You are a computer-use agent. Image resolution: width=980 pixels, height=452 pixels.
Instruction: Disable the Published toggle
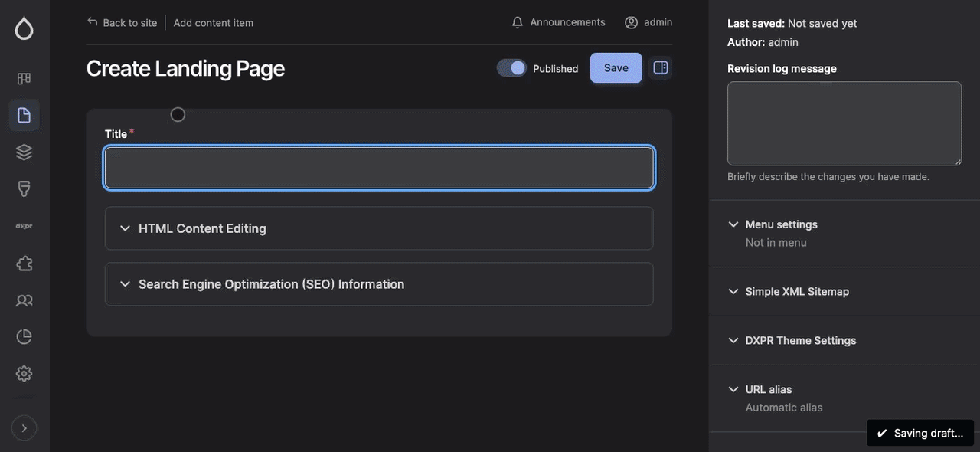point(511,67)
